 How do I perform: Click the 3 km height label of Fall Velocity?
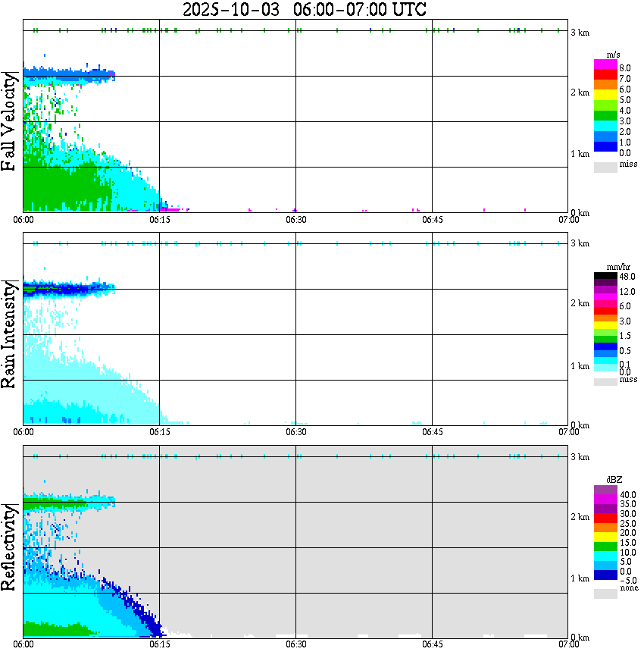tap(580, 33)
